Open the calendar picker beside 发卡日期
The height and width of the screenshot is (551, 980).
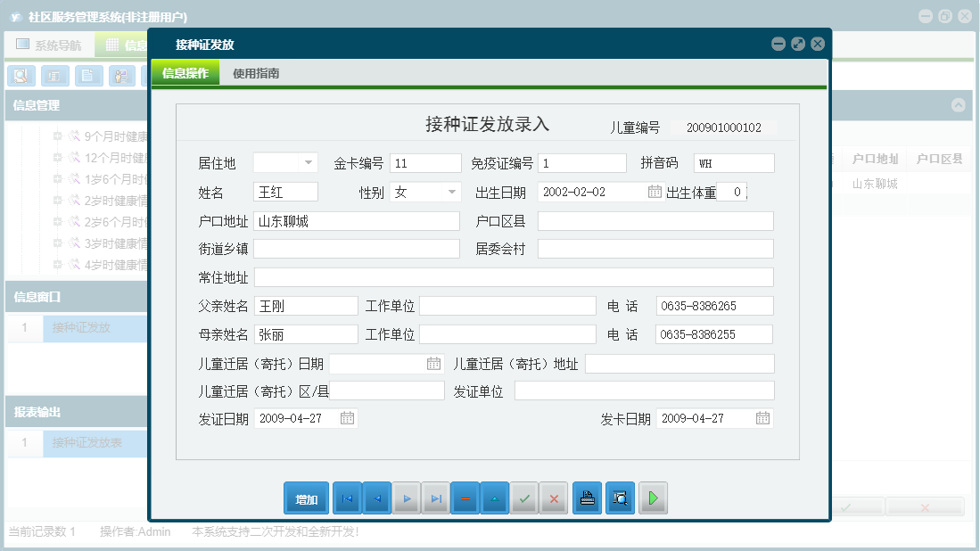tap(762, 417)
